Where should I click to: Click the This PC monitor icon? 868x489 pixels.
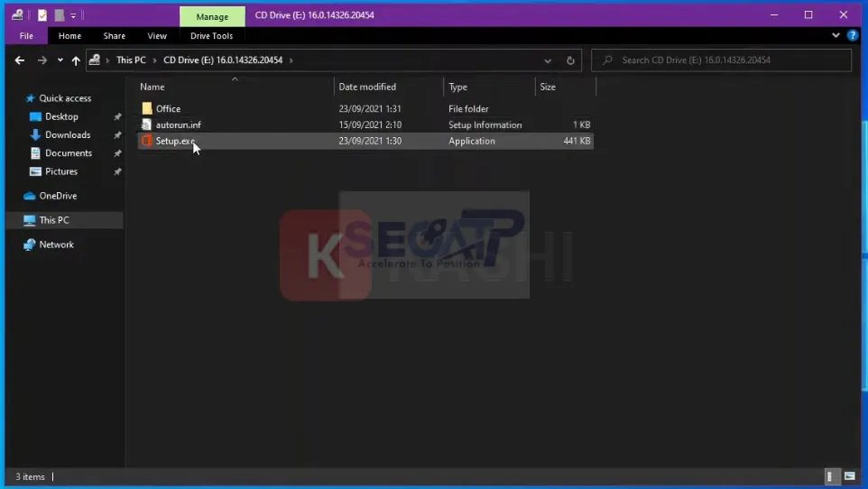pos(30,220)
